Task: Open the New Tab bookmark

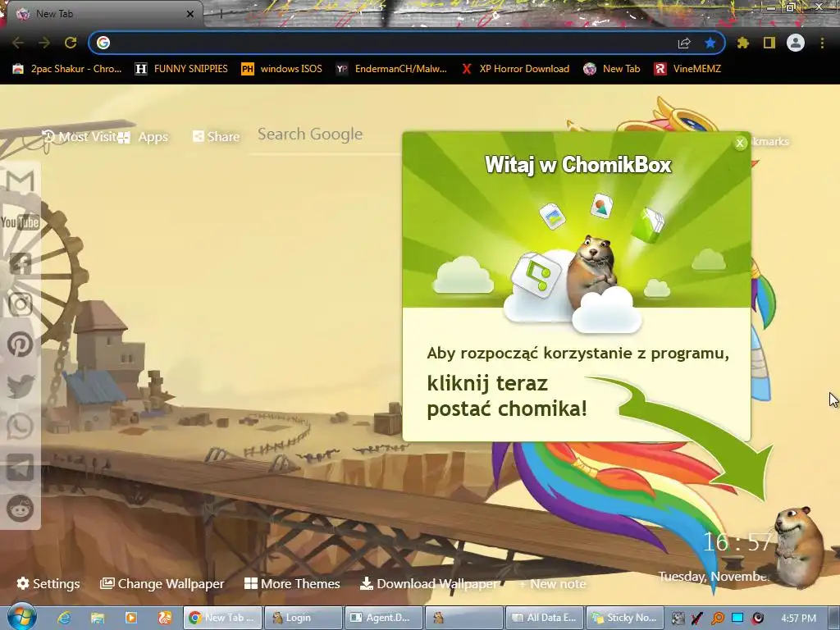Action: tap(612, 69)
